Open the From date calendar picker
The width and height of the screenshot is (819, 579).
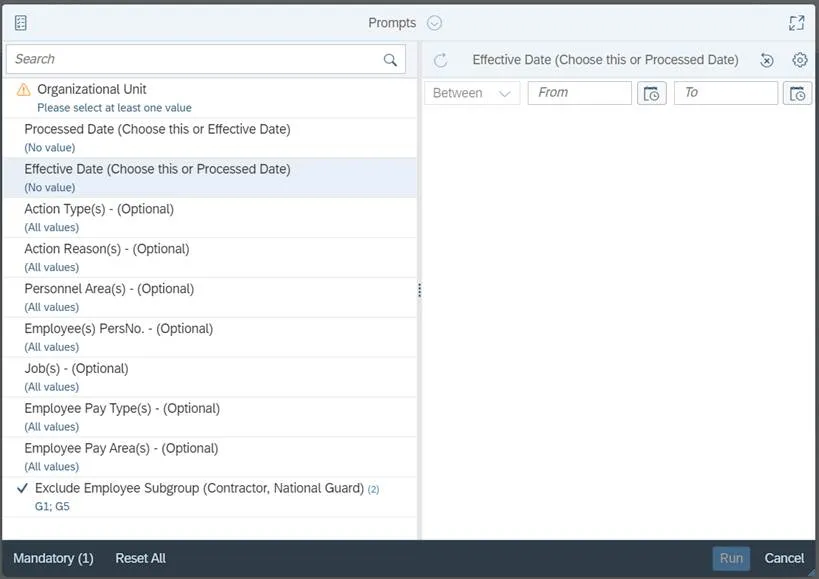coord(652,93)
